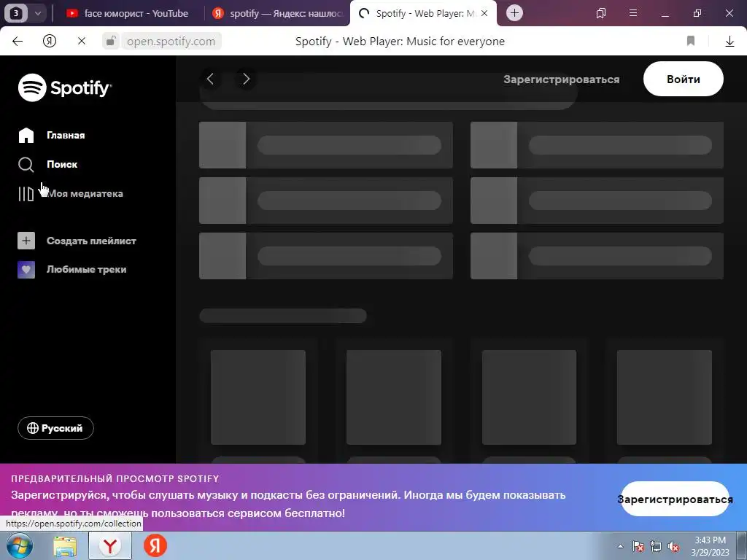Viewport: 747px width, 560px height.
Task: Open browser bookmarks panel icon
Action: [x=601, y=13]
